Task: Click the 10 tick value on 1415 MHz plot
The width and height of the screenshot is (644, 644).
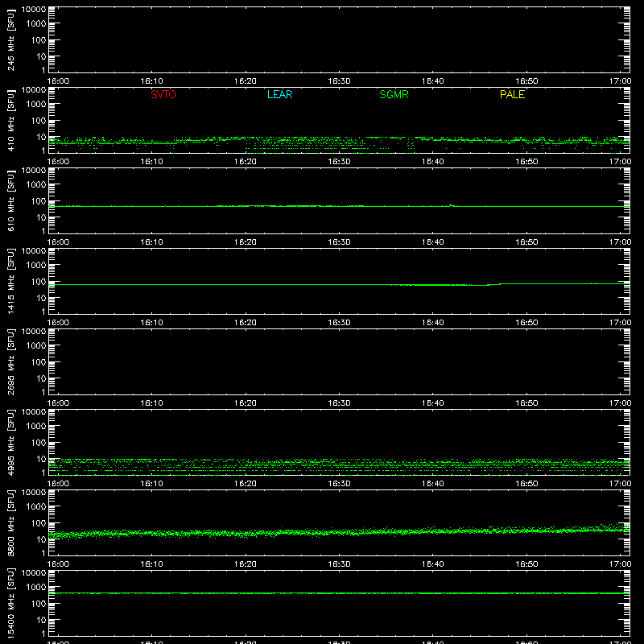Action: pyautogui.click(x=41, y=298)
